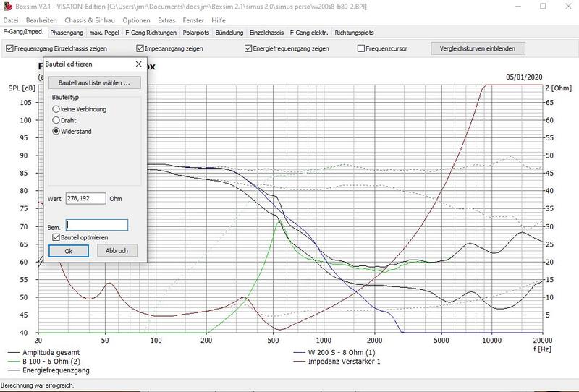Click the Bem. text input field
The width and height of the screenshot is (579, 392).
click(96, 225)
